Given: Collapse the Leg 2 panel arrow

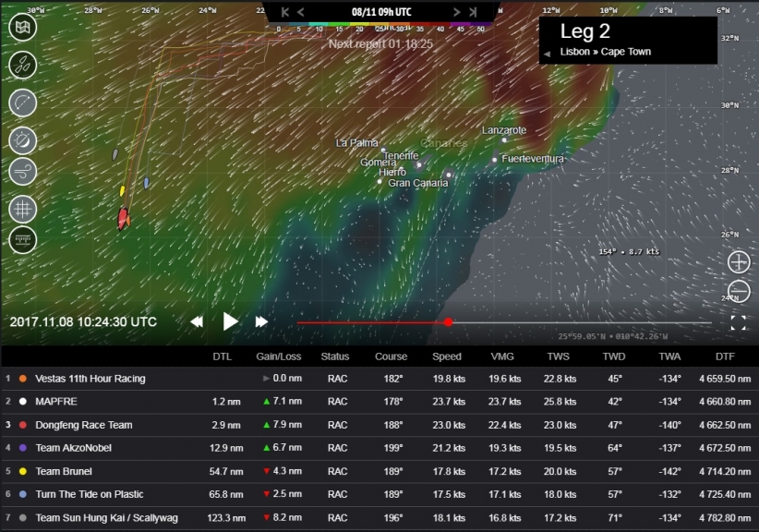Looking at the screenshot, I should coord(547,54).
